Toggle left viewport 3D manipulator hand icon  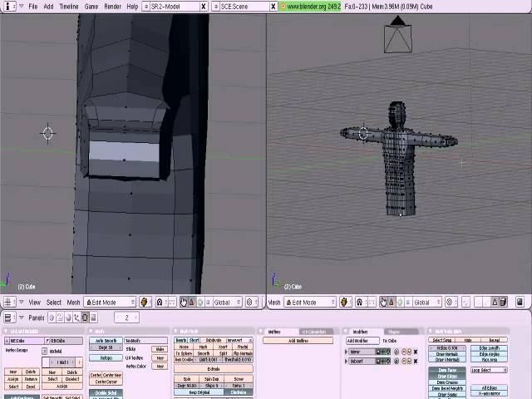pyautogui.click(x=184, y=302)
